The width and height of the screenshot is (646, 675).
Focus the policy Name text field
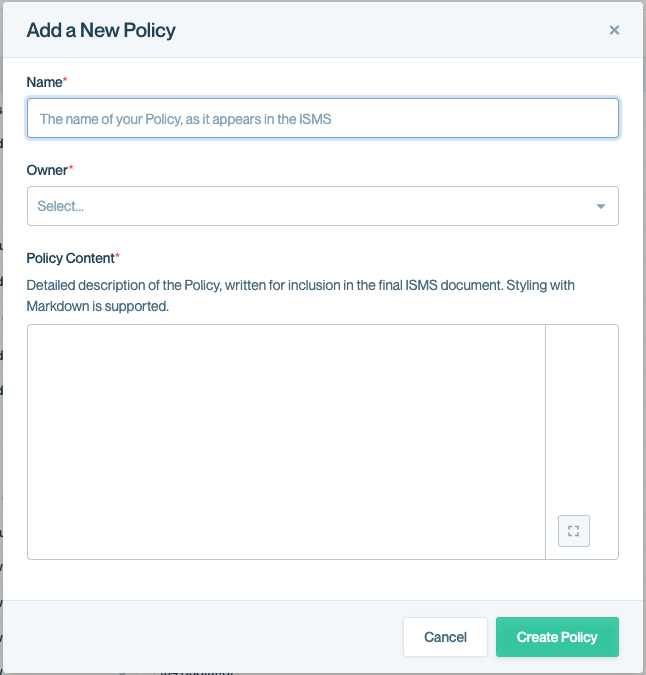[322, 118]
